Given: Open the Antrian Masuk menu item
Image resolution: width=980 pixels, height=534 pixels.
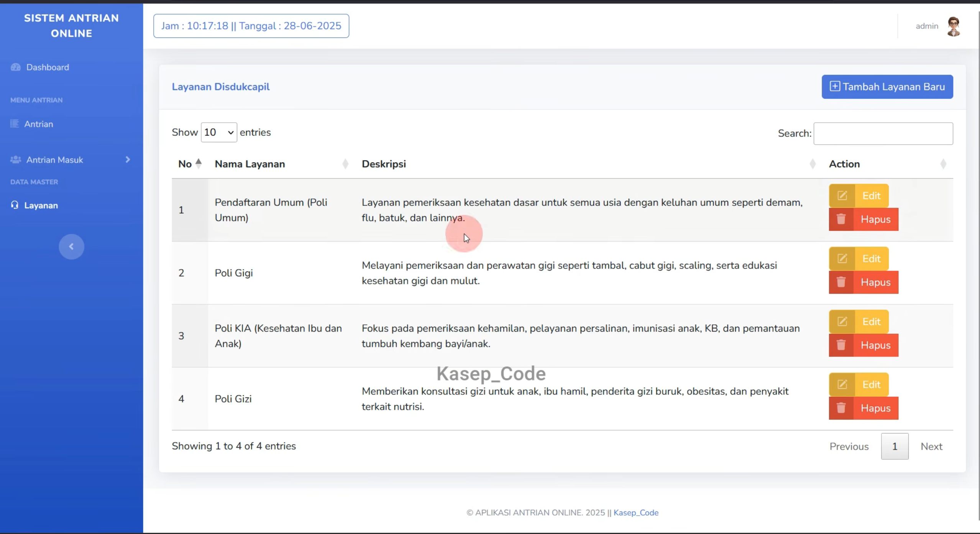Looking at the screenshot, I should click(x=54, y=160).
